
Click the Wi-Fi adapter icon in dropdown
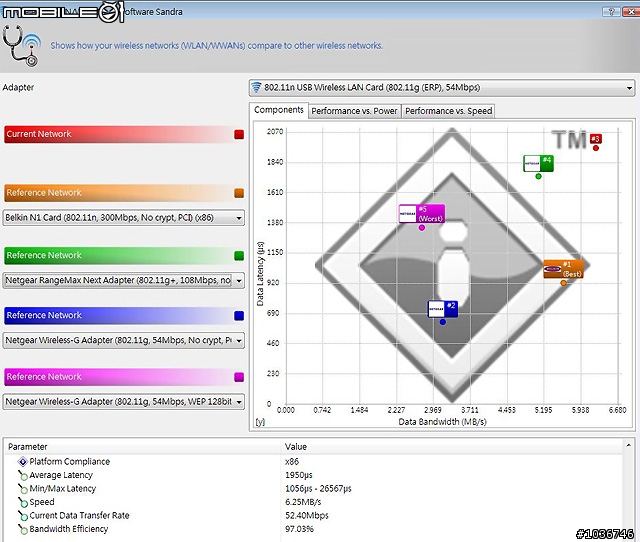(256, 87)
